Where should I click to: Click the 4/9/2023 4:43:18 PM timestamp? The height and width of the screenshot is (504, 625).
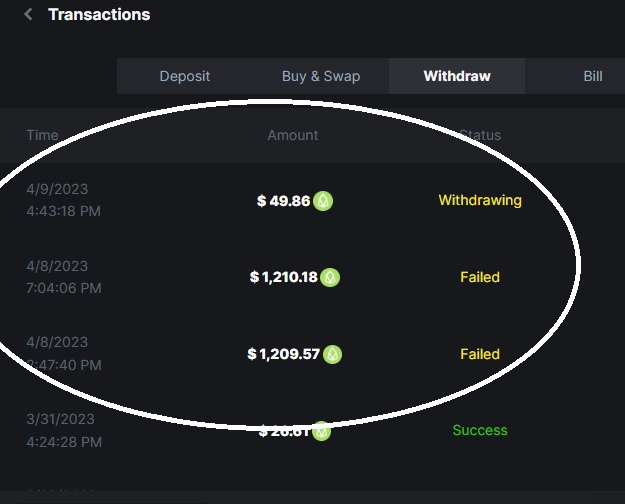click(63, 200)
